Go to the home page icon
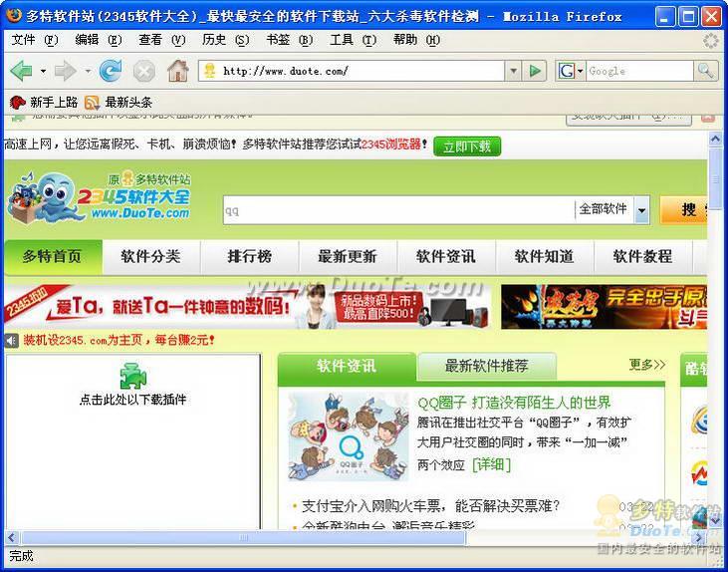Screen dimensions: 728x572 point(178,71)
